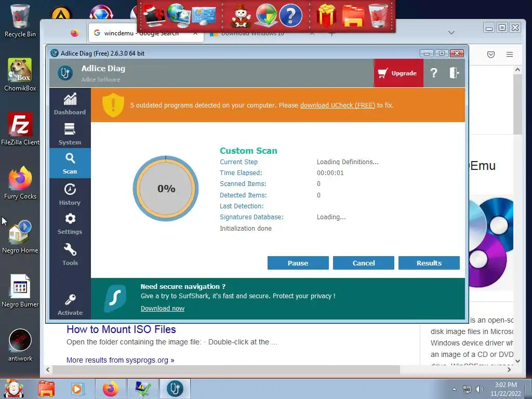Screen dimensions: 532x399
Task: Click the blue question mark dock icon
Action: tap(290, 16)
